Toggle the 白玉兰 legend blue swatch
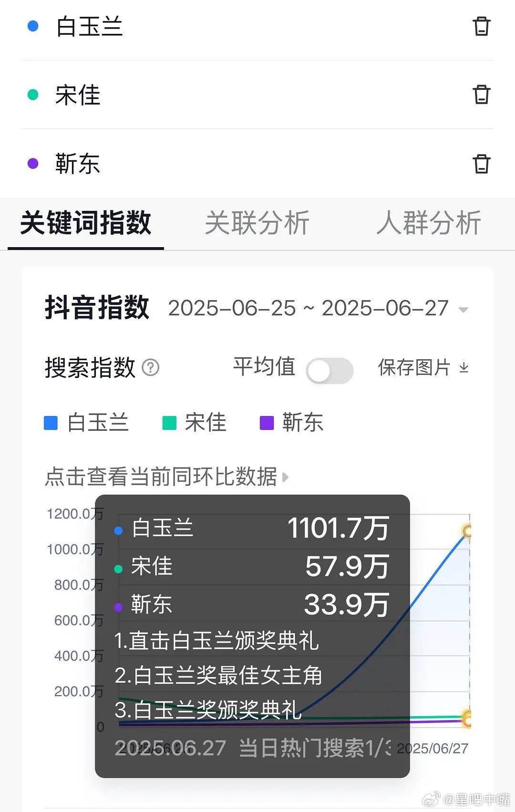The height and width of the screenshot is (812, 515). 51,423
